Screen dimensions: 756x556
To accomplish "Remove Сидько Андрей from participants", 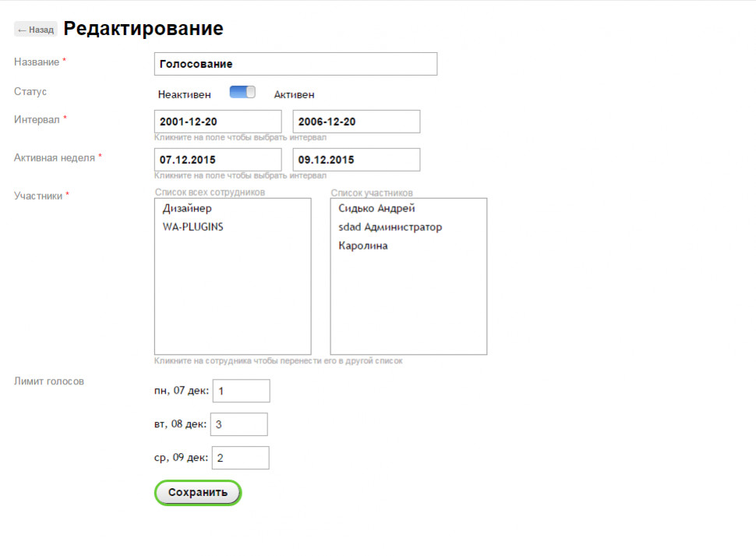I will (376, 208).
